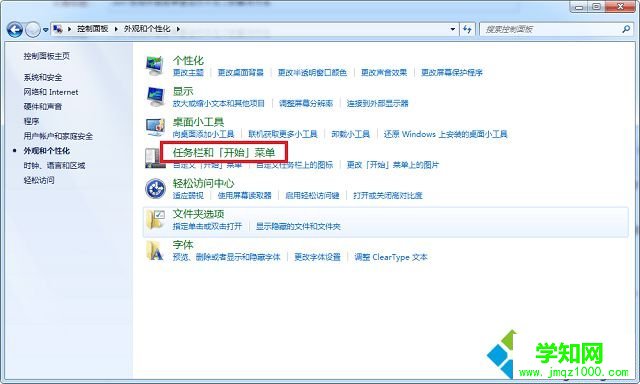Open 轻松访问 in sidebar

[39, 180]
